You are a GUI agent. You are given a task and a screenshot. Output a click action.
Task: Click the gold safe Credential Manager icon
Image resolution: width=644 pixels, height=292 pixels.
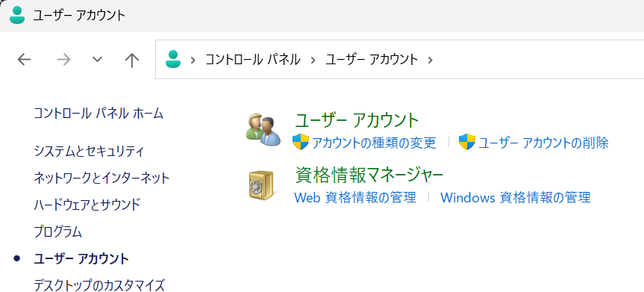(262, 185)
